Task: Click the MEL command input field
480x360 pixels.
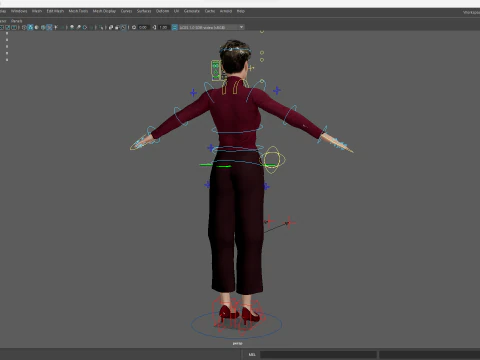Action: pos(318,354)
